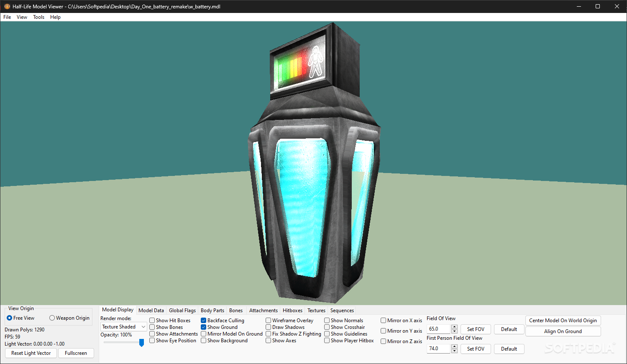Screen dimensions: 627x364
Task: Switch to the Sequences tab
Action: click(342, 310)
